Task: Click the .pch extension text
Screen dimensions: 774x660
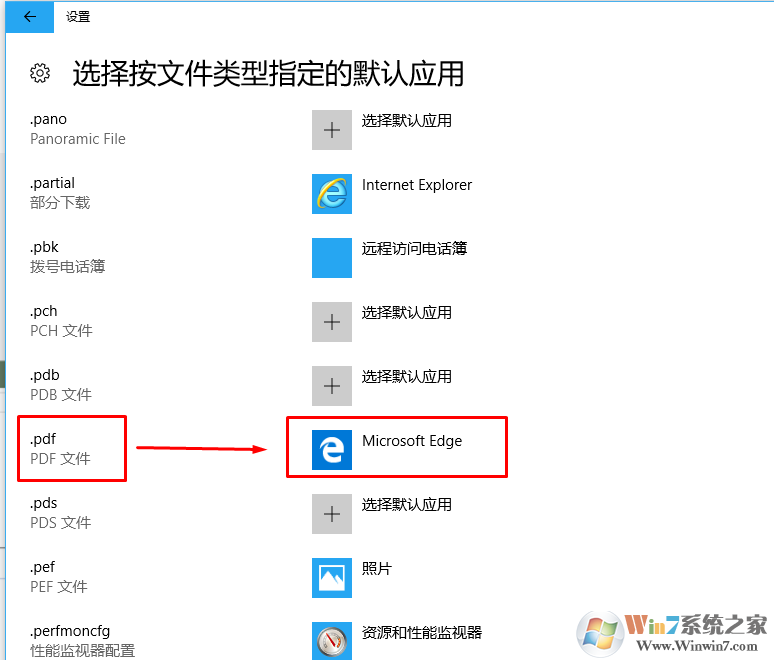Action: [x=44, y=311]
